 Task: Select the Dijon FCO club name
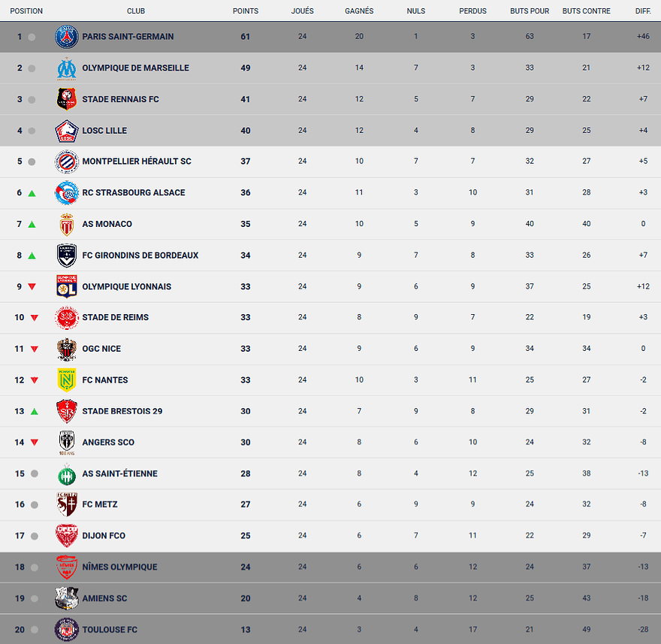click(104, 536)
